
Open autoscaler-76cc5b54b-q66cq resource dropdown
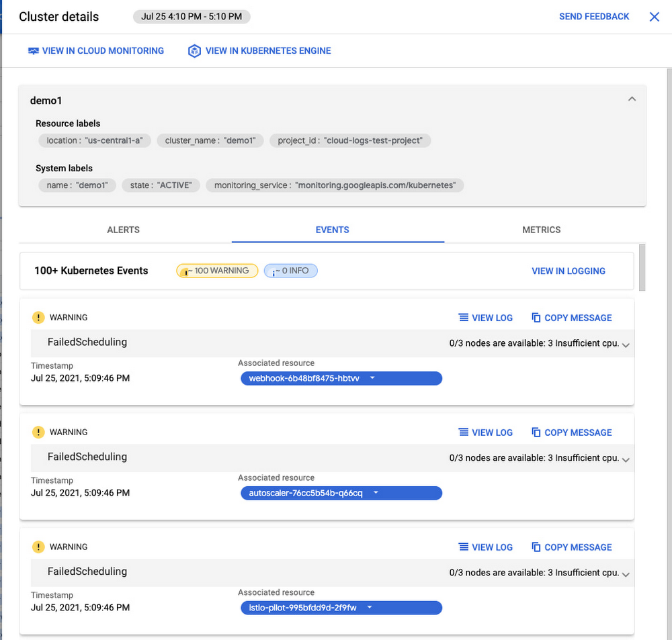[341, 493]
